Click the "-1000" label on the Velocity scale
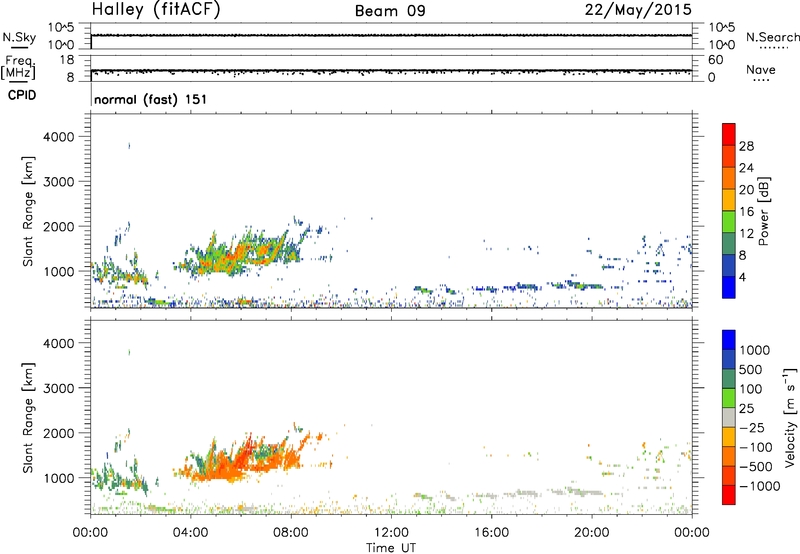This screenshot has height=554, width=800. 759,486
